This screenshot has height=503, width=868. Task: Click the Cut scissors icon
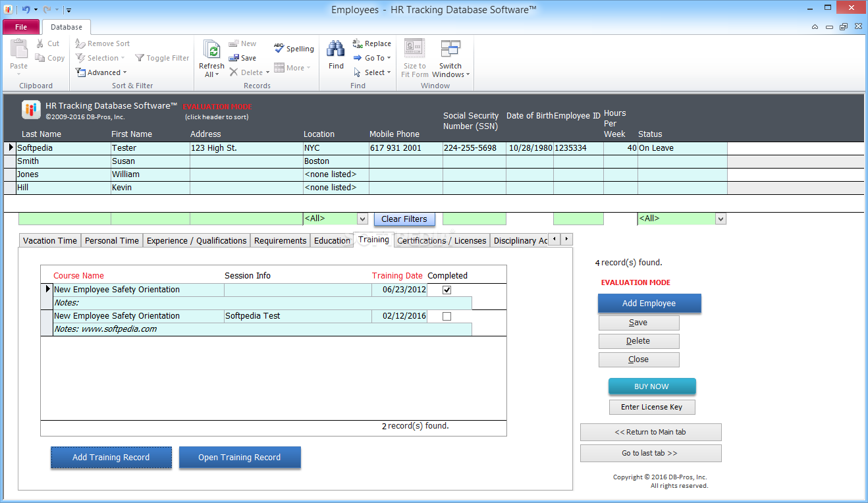[x=40, y=43]
